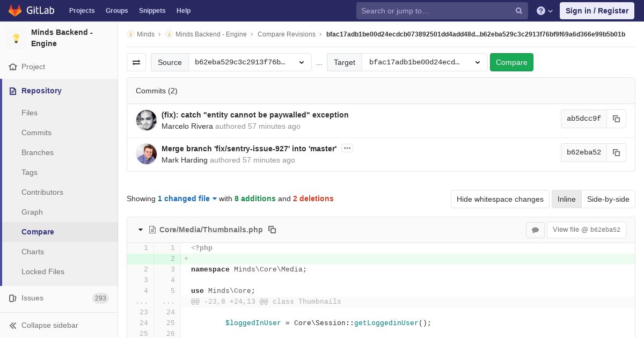Swap source and target revisions
This screenshot has width=644, height=338.
(x=136, y=62)
